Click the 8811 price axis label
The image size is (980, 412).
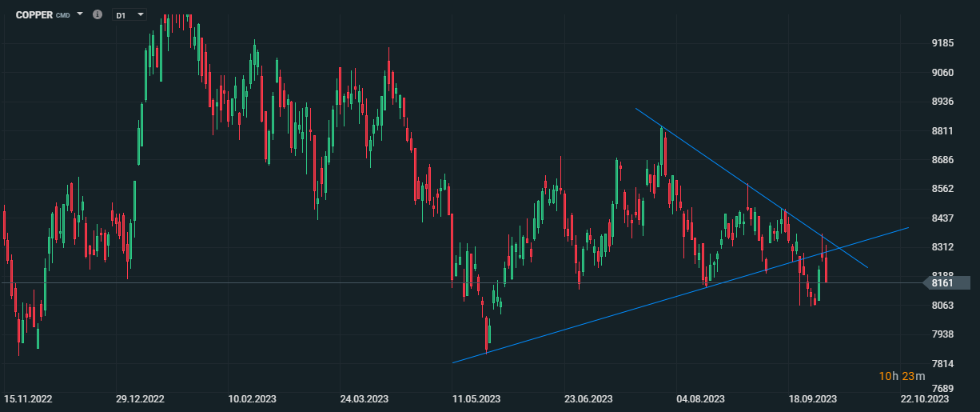click(x=943, y=130)
